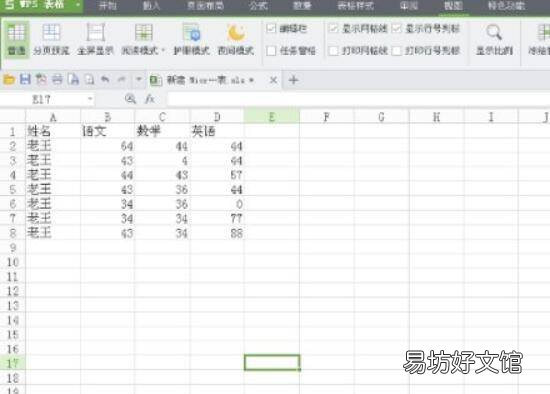Open the 开始 ribbon tab
The image size is (550, 394).
tap(107, 6)
